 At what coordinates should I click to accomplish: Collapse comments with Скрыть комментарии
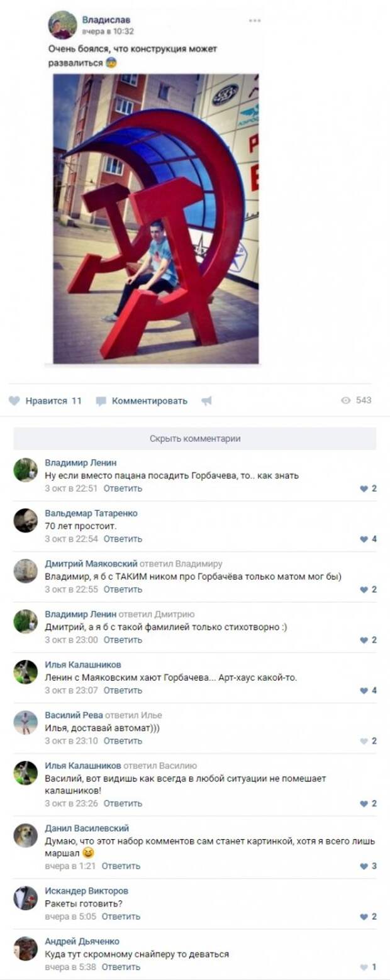click(x=195, y=438)
